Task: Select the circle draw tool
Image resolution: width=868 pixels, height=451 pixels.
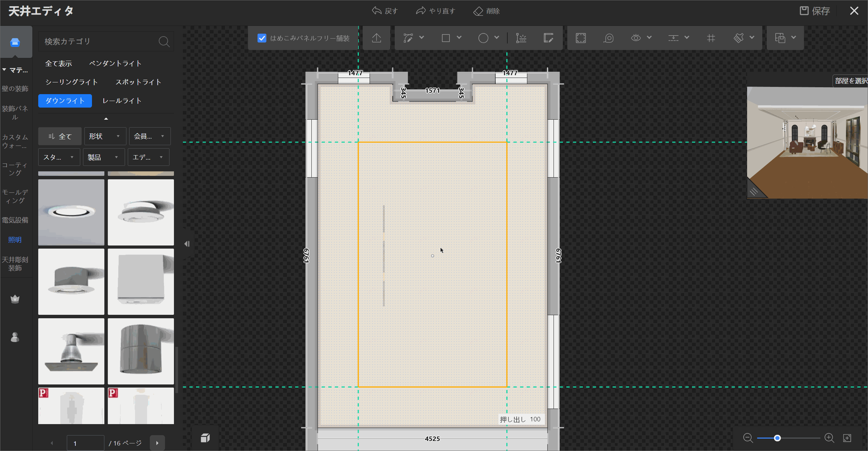Action: tap(483, 38)
